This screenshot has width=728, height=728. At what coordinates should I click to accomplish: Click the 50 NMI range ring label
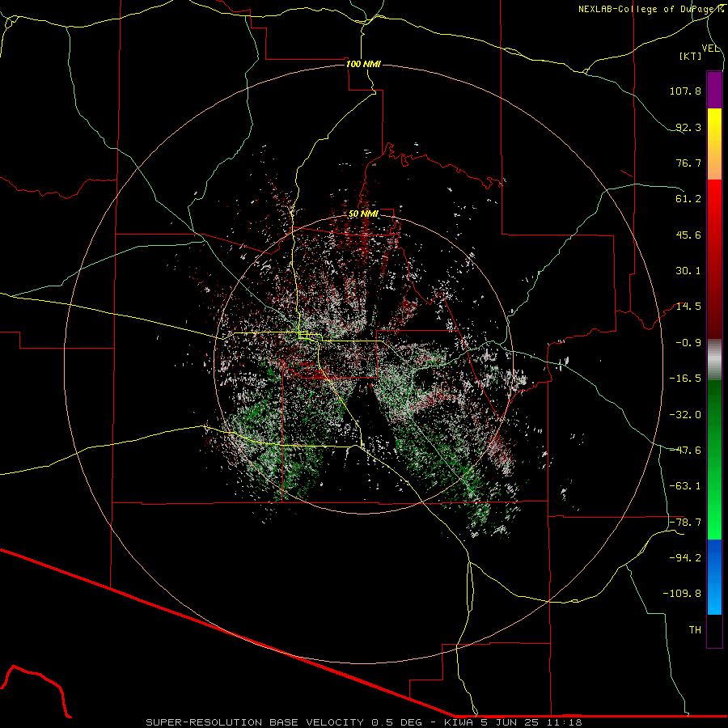[x=363, y=214]
